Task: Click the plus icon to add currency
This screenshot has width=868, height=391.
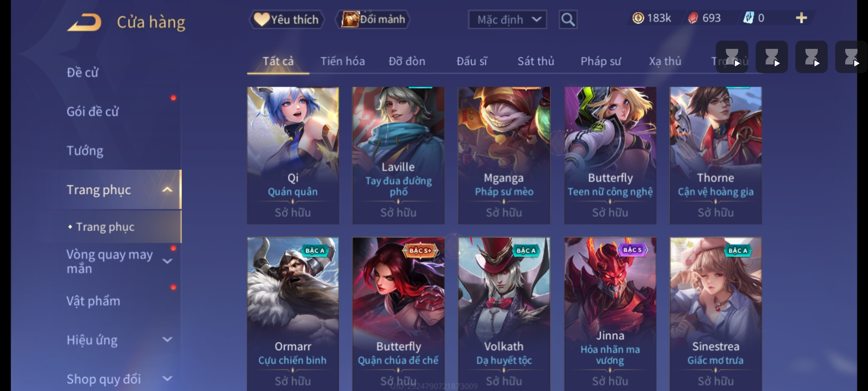Action: pos(801,18)
